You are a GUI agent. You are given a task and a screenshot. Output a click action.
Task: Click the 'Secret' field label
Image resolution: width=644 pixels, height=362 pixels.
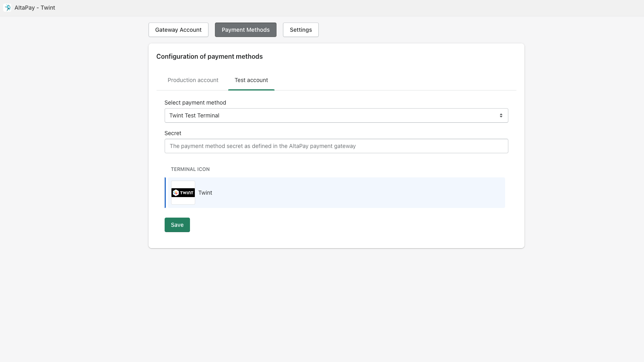coord(173,133)
